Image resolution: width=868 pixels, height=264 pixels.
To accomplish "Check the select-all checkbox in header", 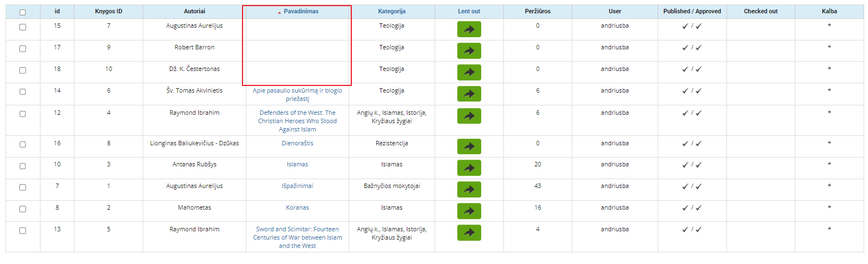I will coord(23,12).
